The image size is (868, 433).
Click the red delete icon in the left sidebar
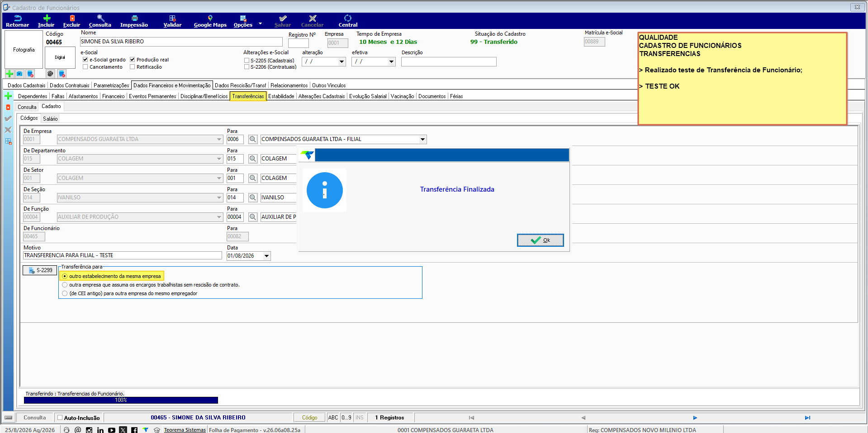pyautogui.click(x=8, y=107)
